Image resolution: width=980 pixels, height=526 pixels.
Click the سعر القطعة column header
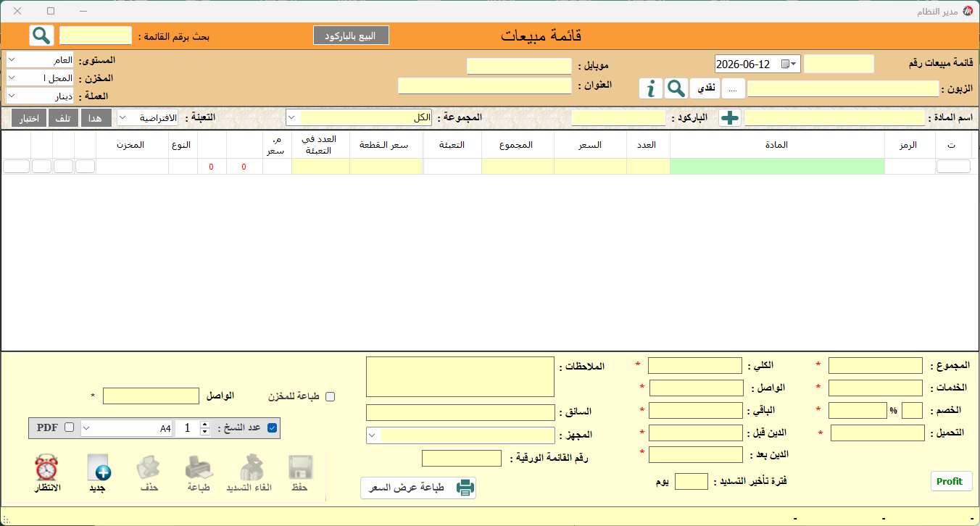point(386,145)
